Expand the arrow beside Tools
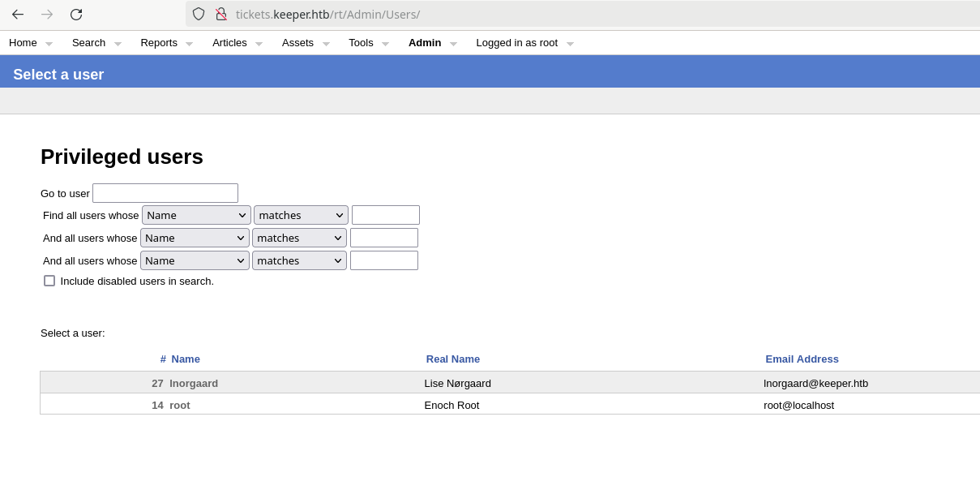This screenshot has width=980, height=477. point(385,44)
